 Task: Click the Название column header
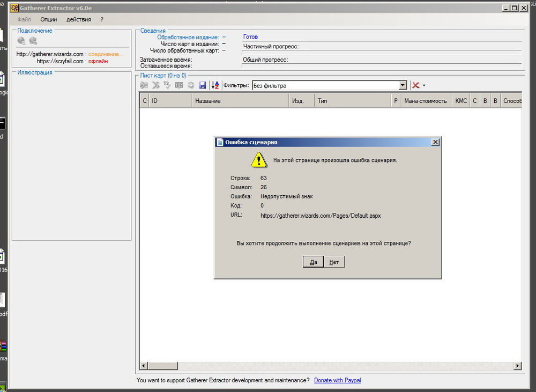pyautogui.click(x=208, y=101)
